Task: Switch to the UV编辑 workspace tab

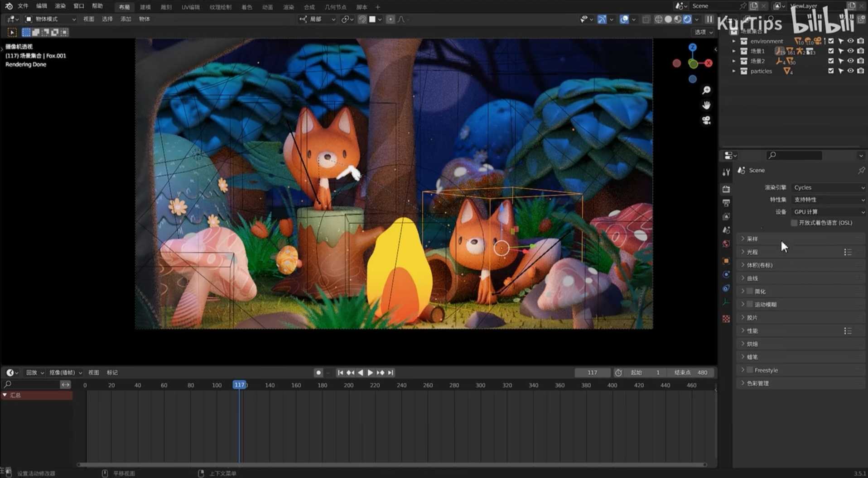Action: point(191,7)
